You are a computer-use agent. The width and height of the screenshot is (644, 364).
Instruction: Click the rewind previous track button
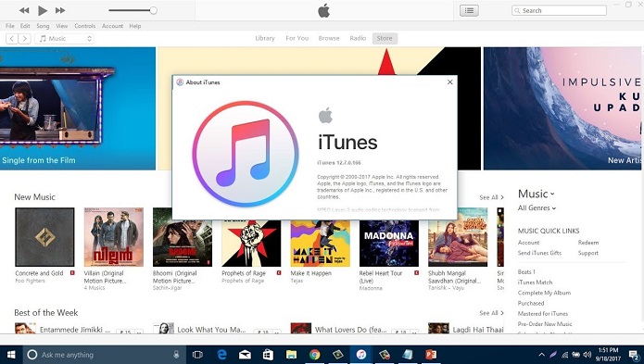24,11
